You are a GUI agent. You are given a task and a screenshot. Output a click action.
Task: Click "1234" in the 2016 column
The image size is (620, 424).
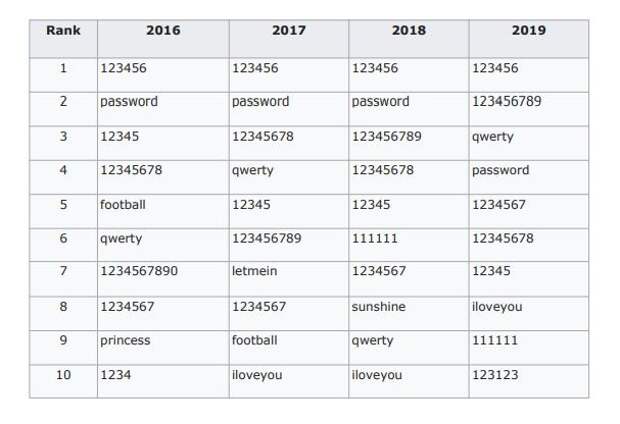tap(115, 375)
